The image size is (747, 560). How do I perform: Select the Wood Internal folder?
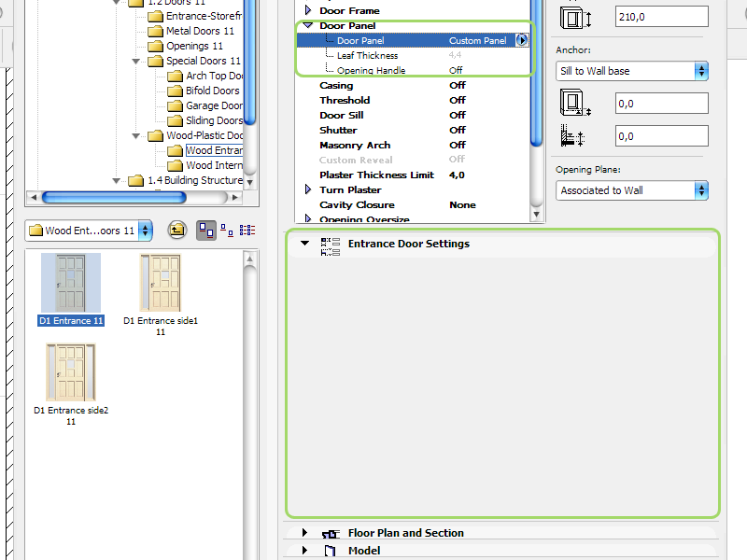point(205,165)
